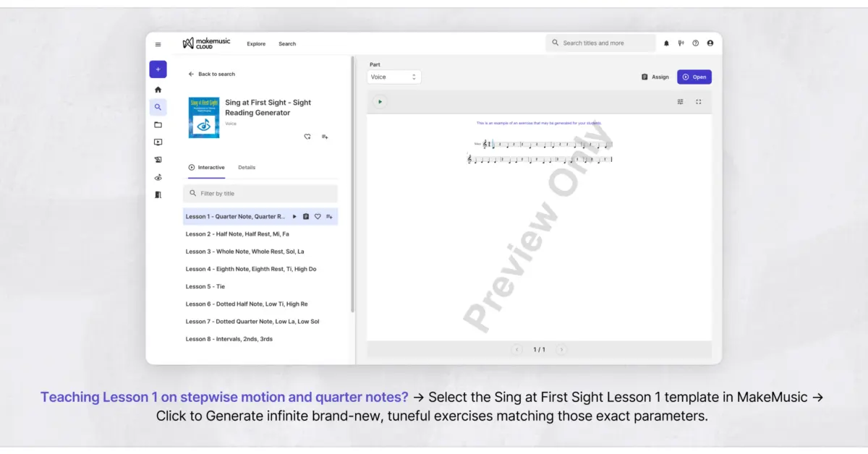Favorite the Sing at First Sight title
The height and width of the screenshot is (454, 868).
307,137
